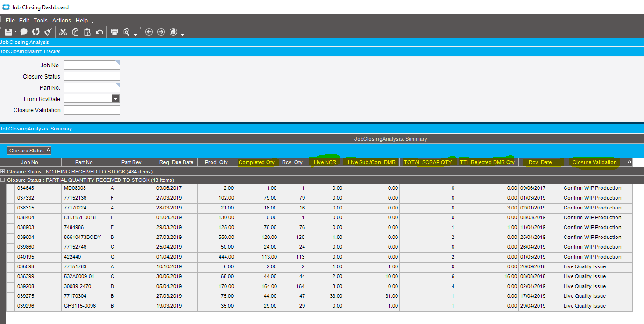Click the Print icon in the toolbar
The image size is (644, 324).
114,32
